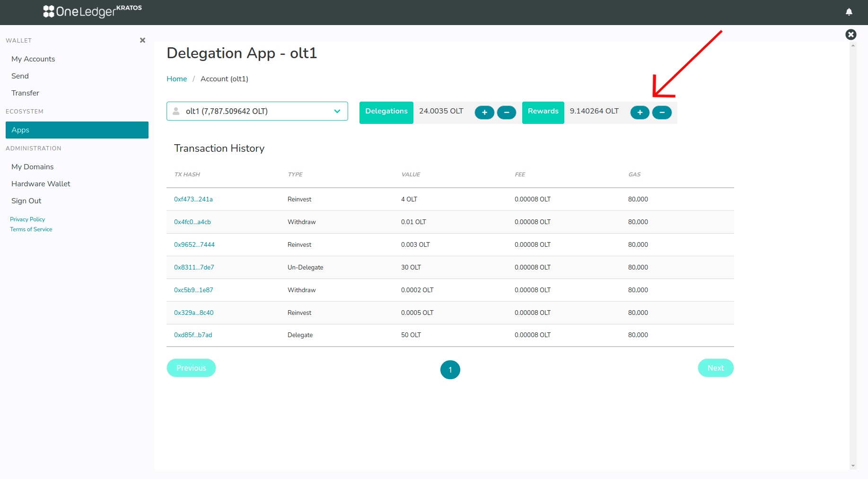Collapse the sidebar with the X icon
This screenshot has width=868, height=479.
(142, 40)
